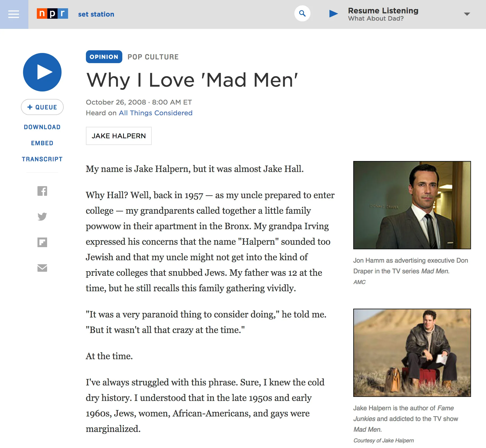486x448 pixels.
Task: Open the Pop Culture section
Action: 153,57
